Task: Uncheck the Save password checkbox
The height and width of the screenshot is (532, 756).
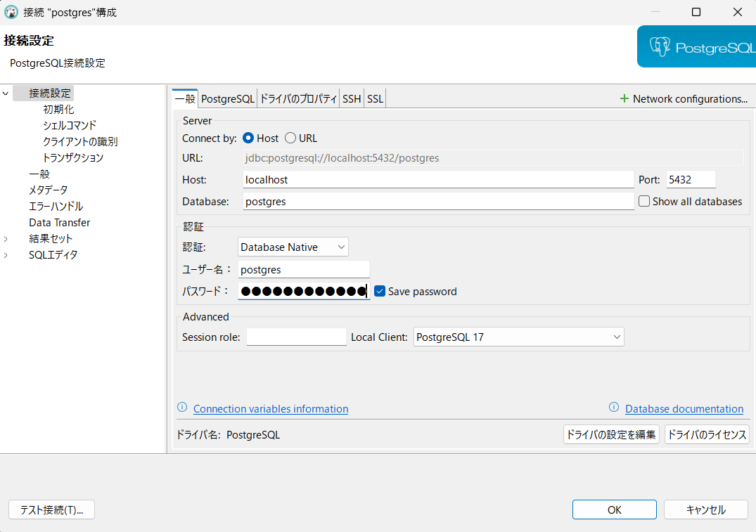Action: click(x=380, y=291)
